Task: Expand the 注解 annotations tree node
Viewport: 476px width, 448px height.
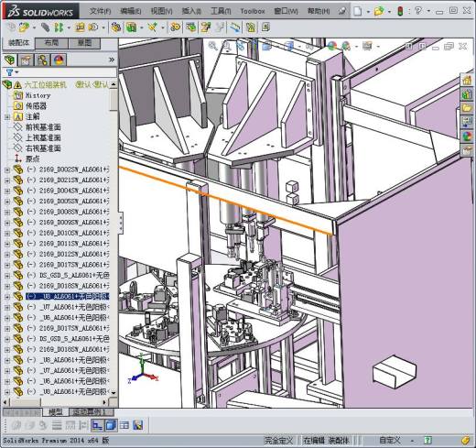Action: [7, 116]
